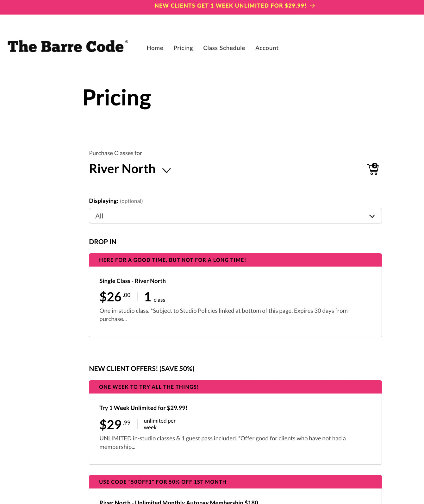Click the 'One week to try' card header
Viewport: 424px width, 504px height.
point(235,387)
